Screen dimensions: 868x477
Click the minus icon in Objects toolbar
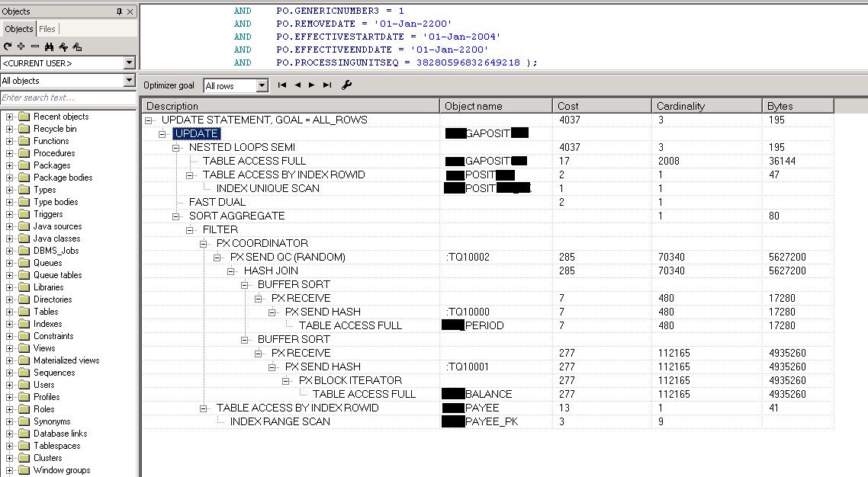[35, 46]
